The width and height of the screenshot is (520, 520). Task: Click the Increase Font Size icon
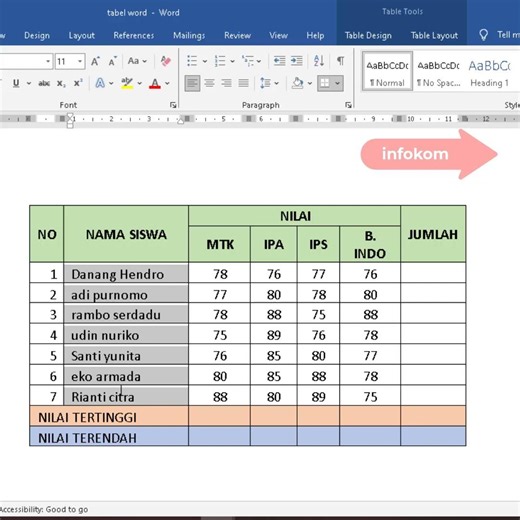point(95,61)
